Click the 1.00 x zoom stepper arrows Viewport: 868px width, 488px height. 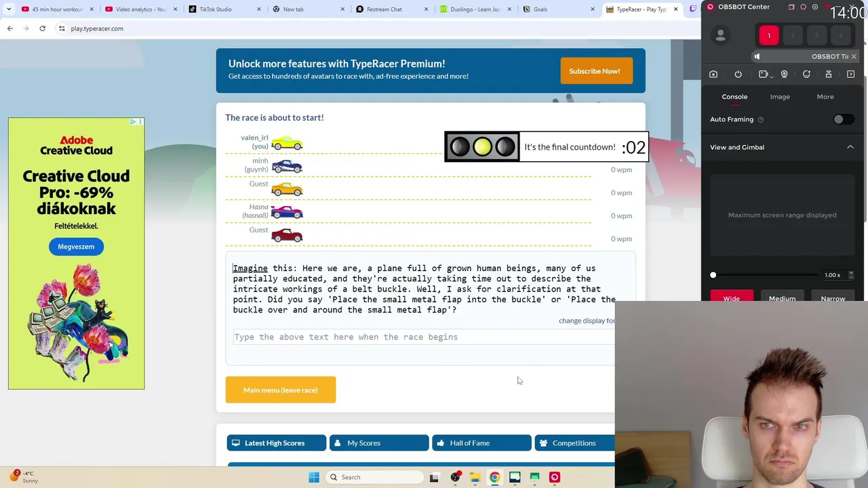(851, 275)
